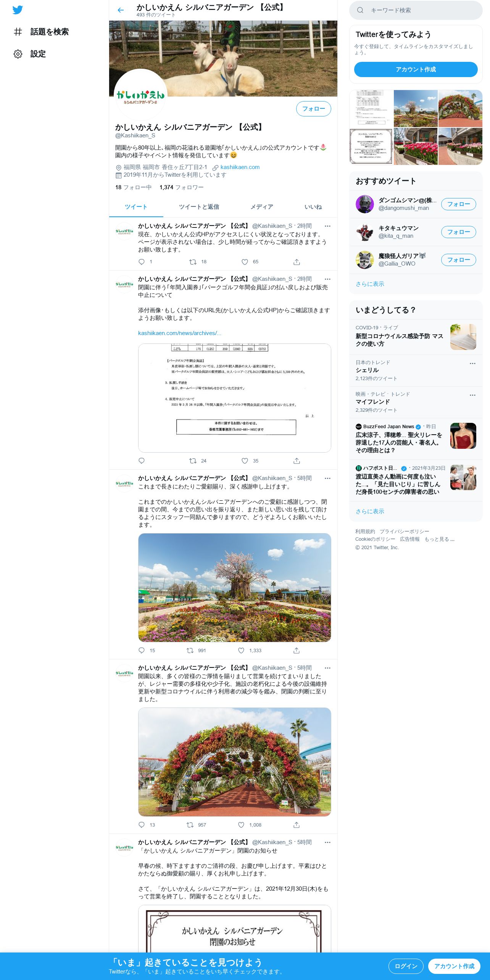Open the 18 フォロー中 list
This screenshot has width=490, height=980.
[x=134, y=187]
